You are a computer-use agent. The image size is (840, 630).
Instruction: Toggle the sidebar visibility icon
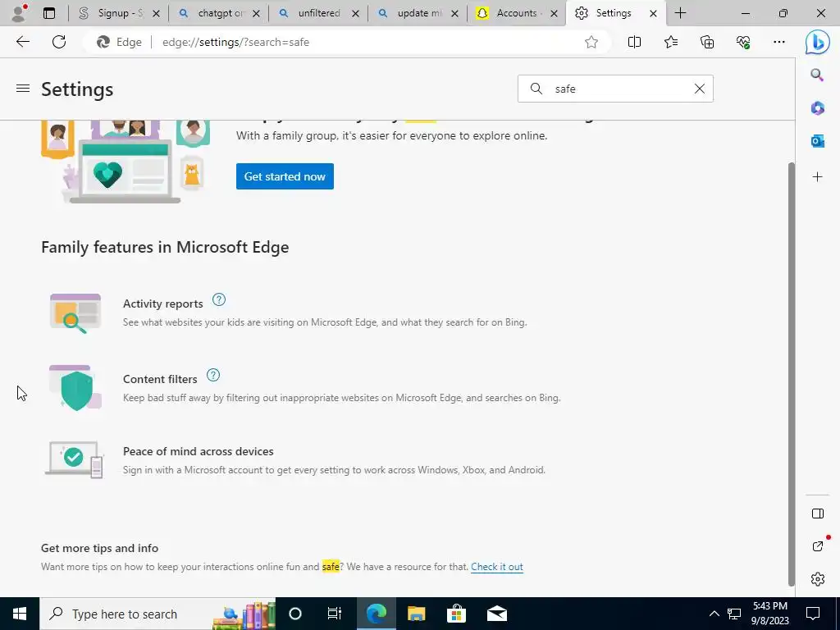[818, 514]
